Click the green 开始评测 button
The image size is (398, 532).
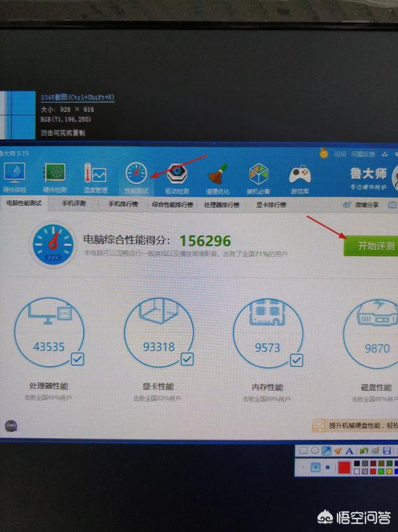click(x=371, y=245)
